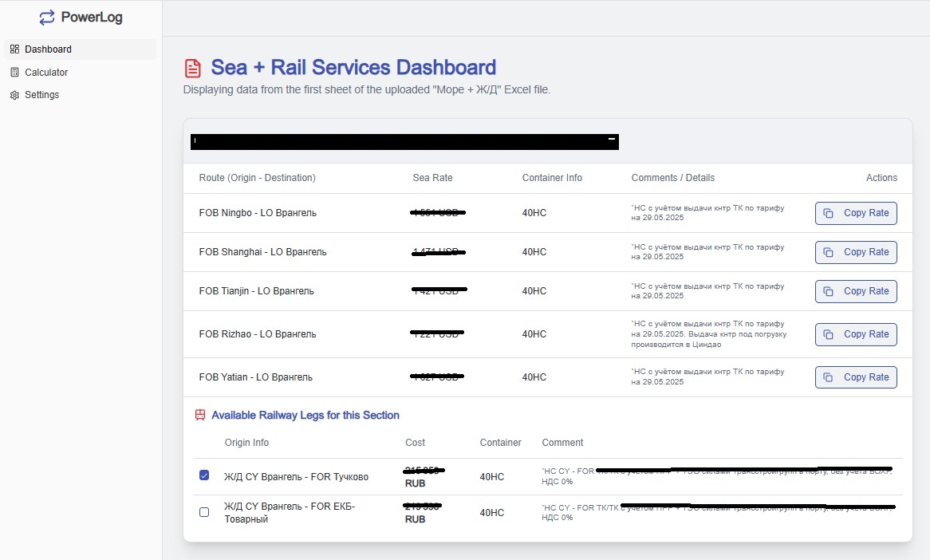Click Copy Rate for FOB Ningbo
This screenshot has width=930, height=560.
[856, 213]
